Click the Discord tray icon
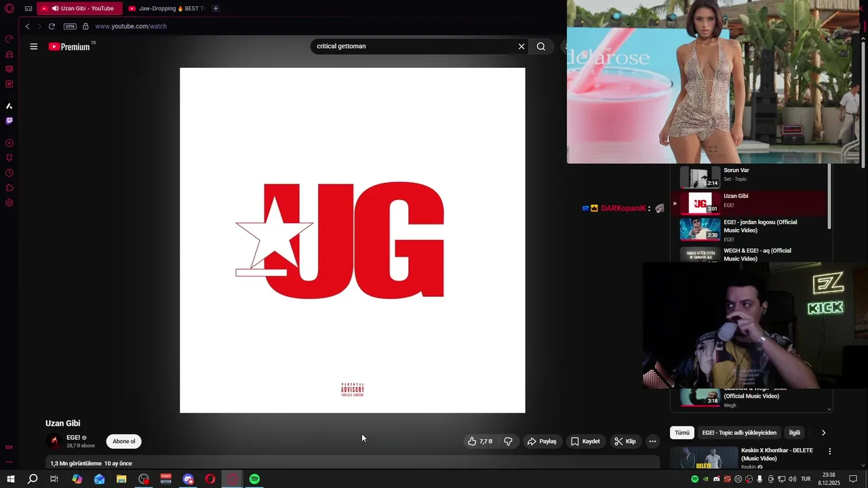 click(x=717, y=479)
